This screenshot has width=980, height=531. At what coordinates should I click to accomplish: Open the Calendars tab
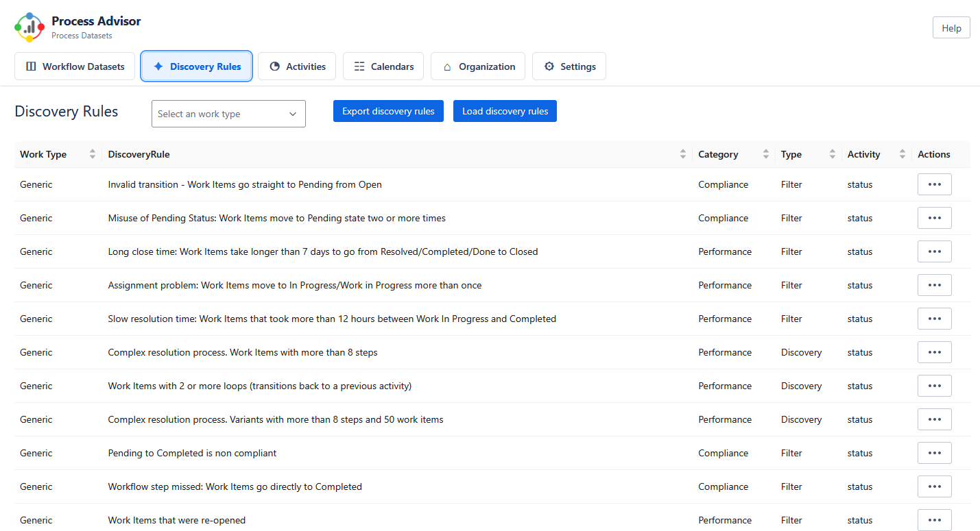click(x=383, y=66)
